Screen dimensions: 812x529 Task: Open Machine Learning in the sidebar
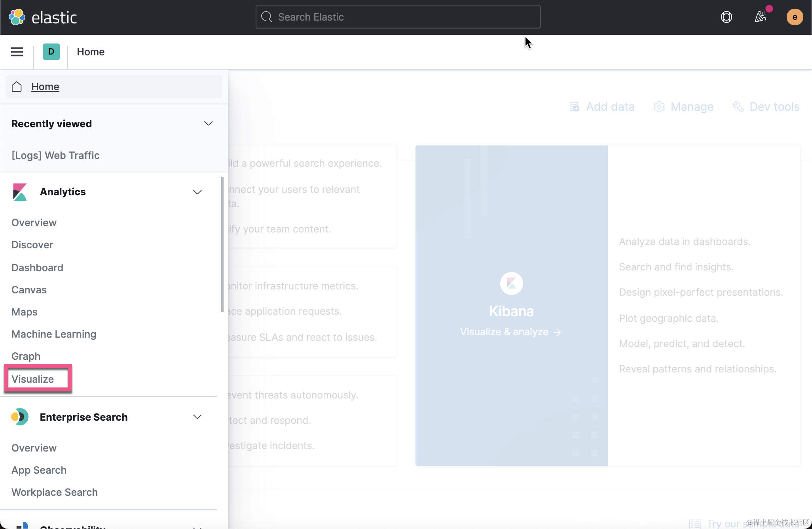coord(54,334)
